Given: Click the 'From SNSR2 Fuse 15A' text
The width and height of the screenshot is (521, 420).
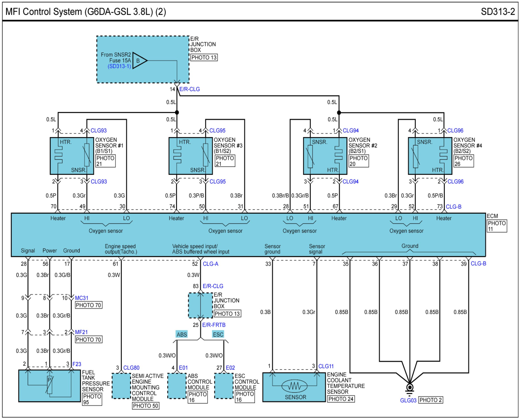Looking at the screenshot, I should 116,58.
